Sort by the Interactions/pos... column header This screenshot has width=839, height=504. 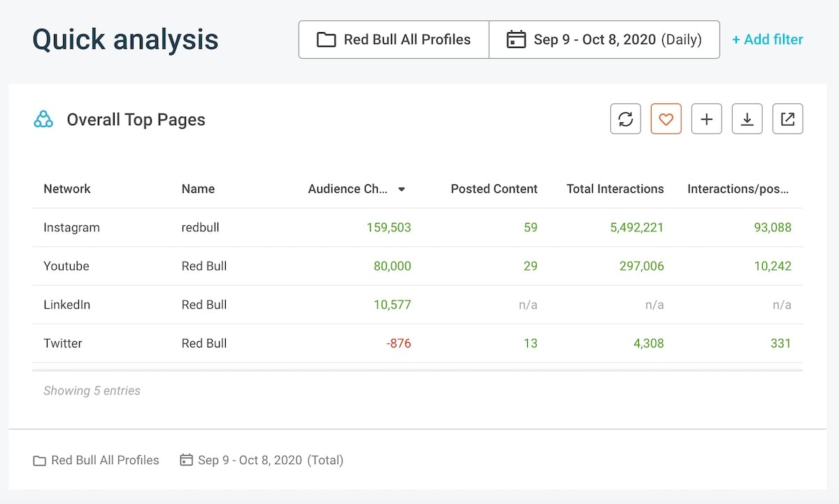coord(738,189)
